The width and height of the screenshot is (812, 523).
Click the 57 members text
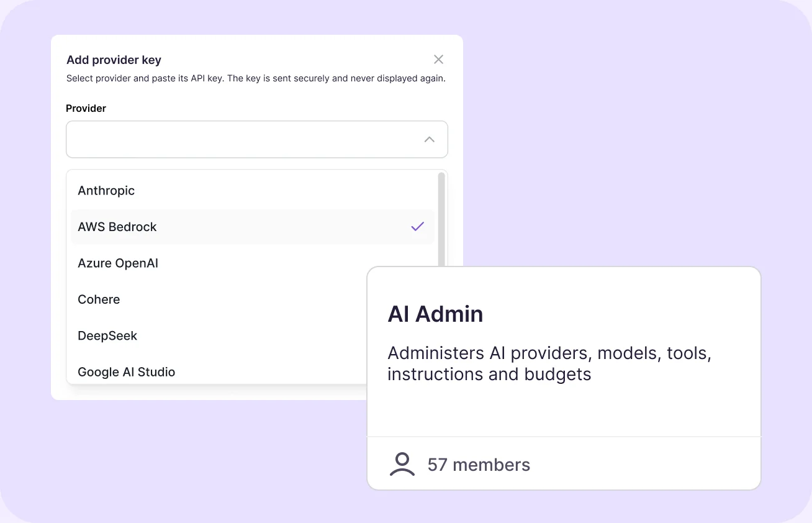tap(479, 465)
